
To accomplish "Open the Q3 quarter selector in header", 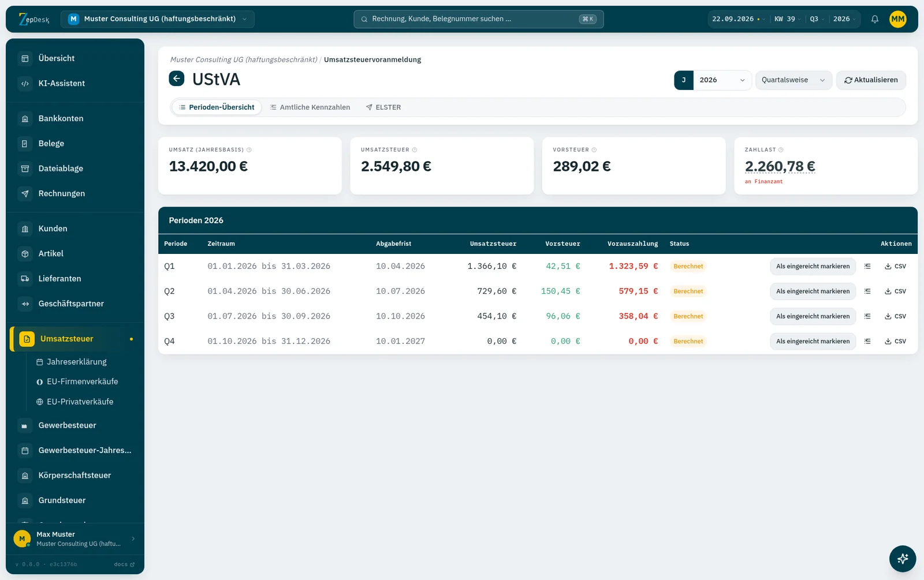I will (x=816, y=19).
